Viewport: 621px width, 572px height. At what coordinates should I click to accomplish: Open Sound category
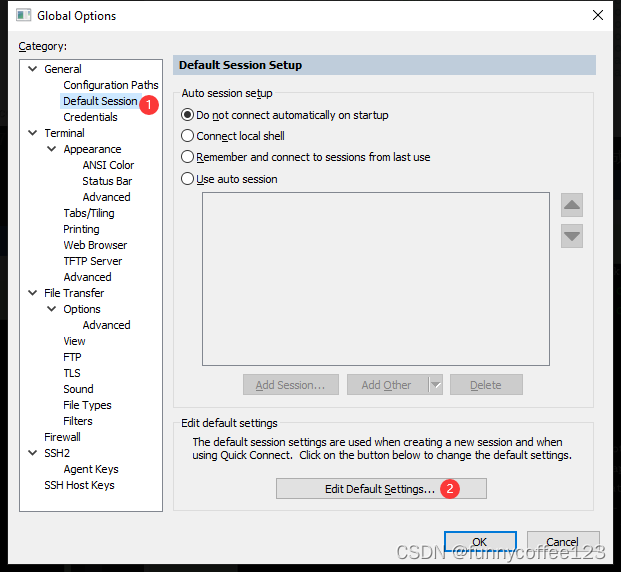pos(78,389)
